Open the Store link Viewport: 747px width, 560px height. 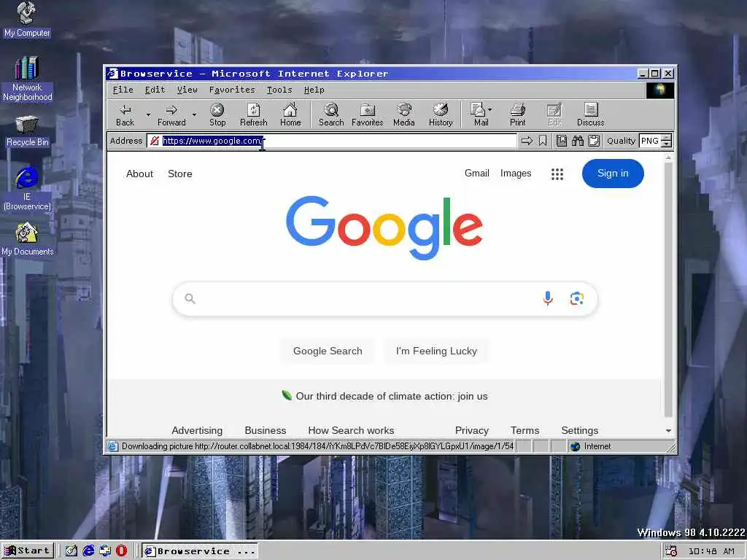pos(180,174)
